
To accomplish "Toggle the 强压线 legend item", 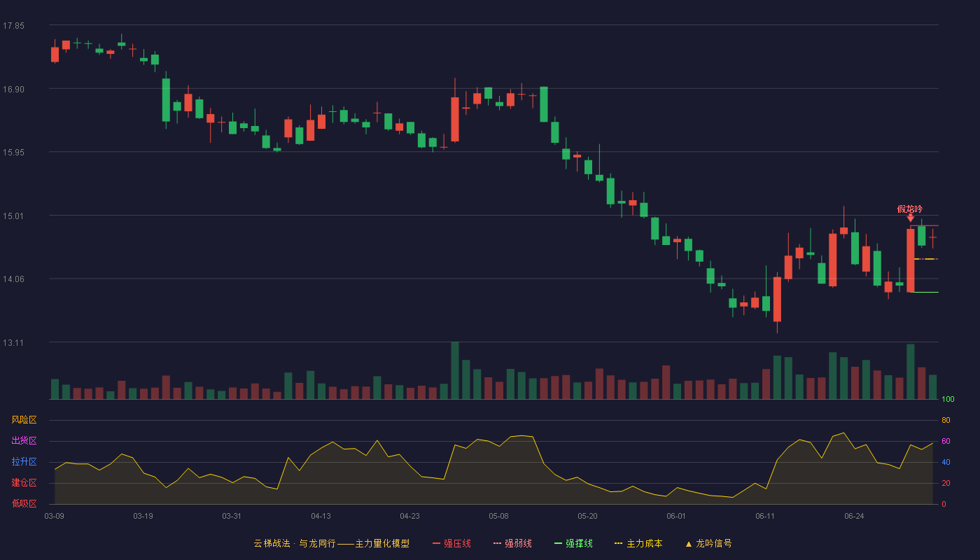I will tap(451, 543).
